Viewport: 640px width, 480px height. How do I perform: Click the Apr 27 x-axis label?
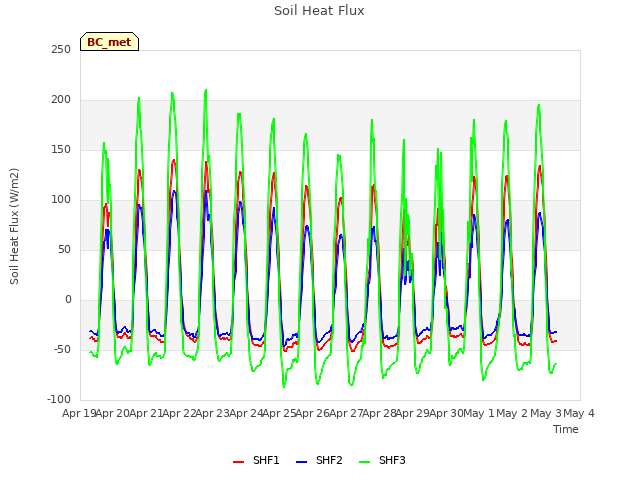[346, 413]
